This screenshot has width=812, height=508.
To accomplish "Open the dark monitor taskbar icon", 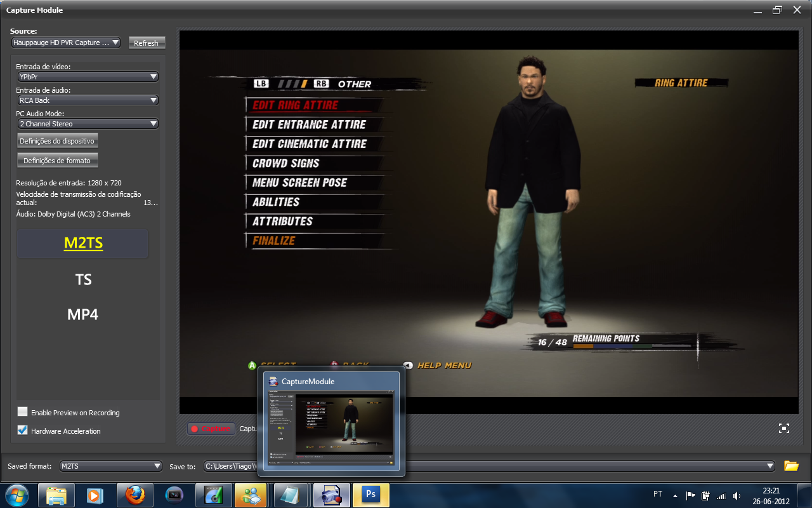I will (173, 495).
